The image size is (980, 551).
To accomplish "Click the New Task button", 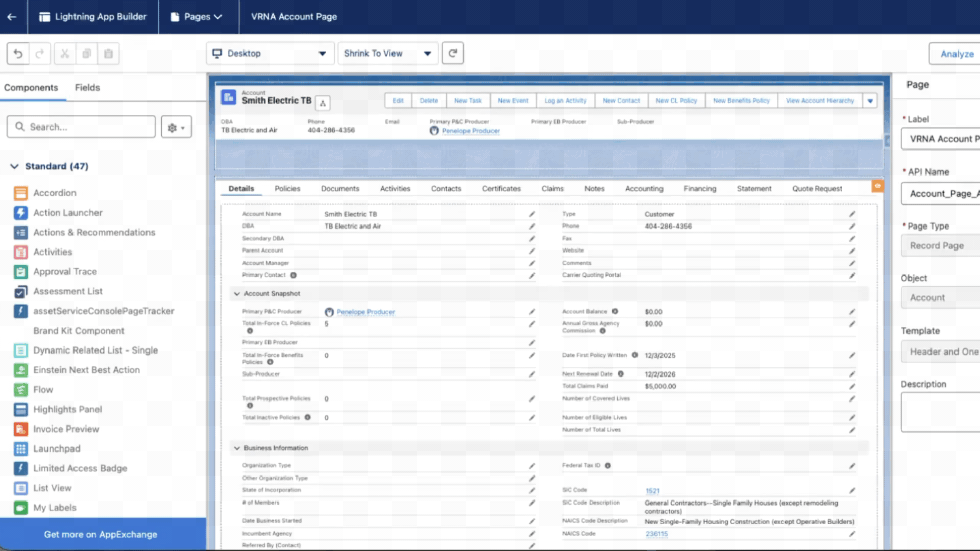I will click(468, 101).
